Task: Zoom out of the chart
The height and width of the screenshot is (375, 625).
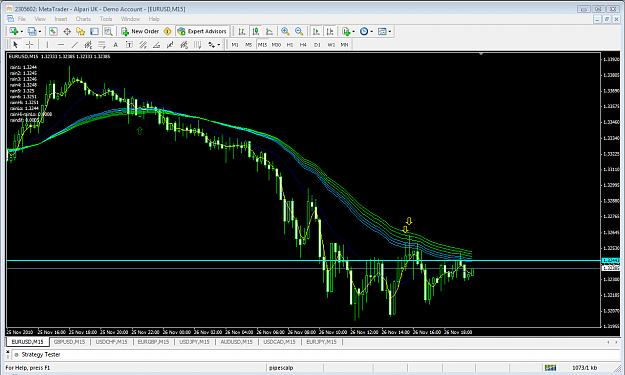Action: coord(299,31)
